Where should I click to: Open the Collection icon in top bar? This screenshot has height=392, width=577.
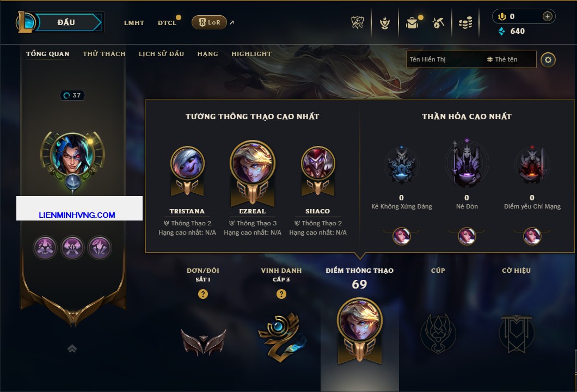click(x=385, y=23)
